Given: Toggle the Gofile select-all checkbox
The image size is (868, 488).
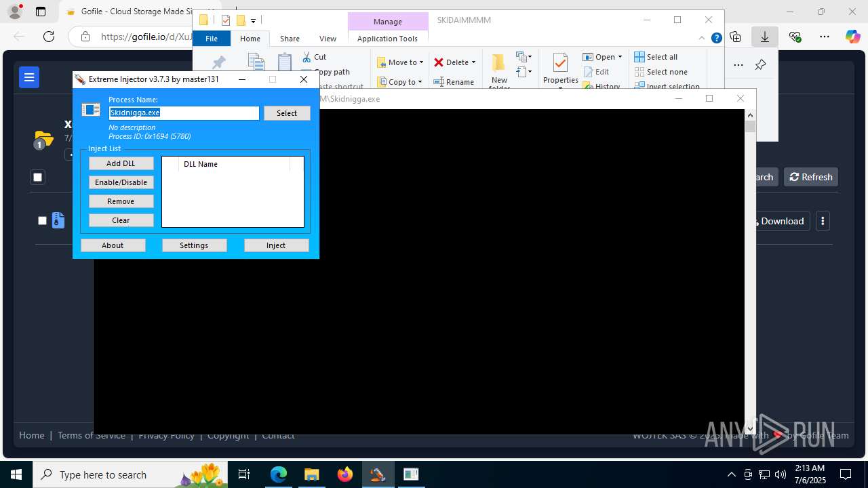Looking at the screenshot, I should (x=38, y=178).
